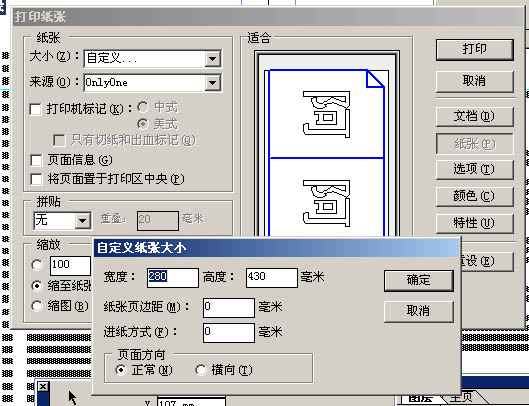Click the 高度 height field showing 430
529x406 pixels.
pyautogui.click(x=272, y=278)
